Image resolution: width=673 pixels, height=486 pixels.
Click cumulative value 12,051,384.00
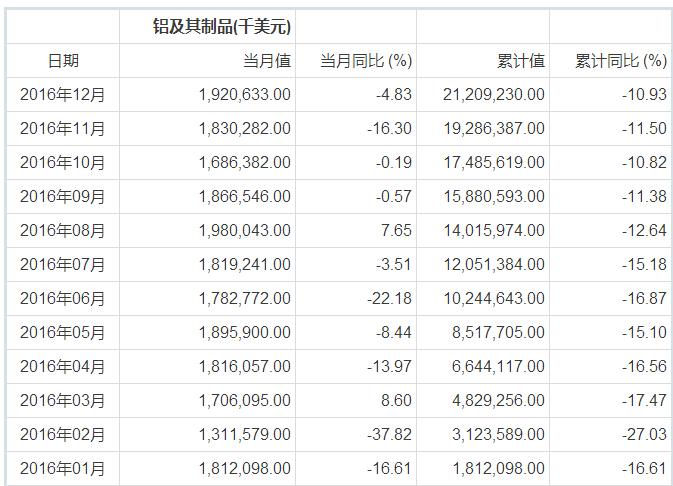pos(494,264)
